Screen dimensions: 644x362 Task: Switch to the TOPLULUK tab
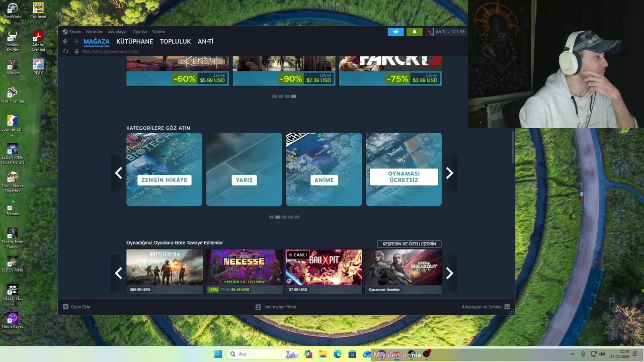coord(175,42)
